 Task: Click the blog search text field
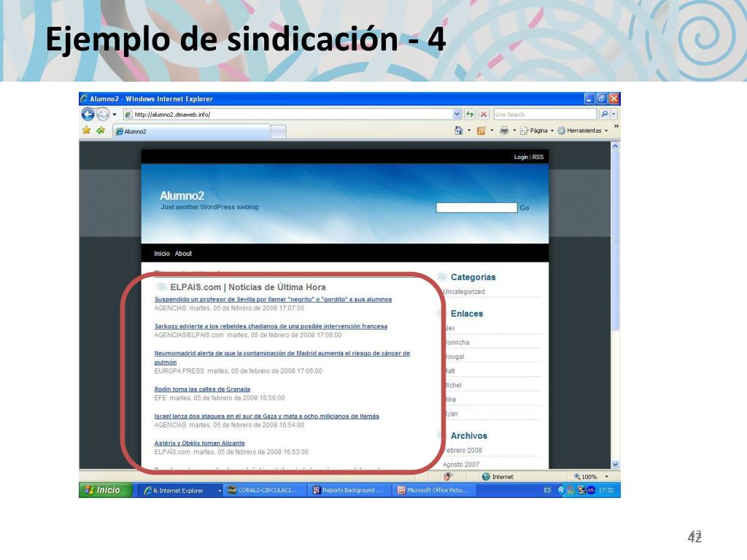476,208
